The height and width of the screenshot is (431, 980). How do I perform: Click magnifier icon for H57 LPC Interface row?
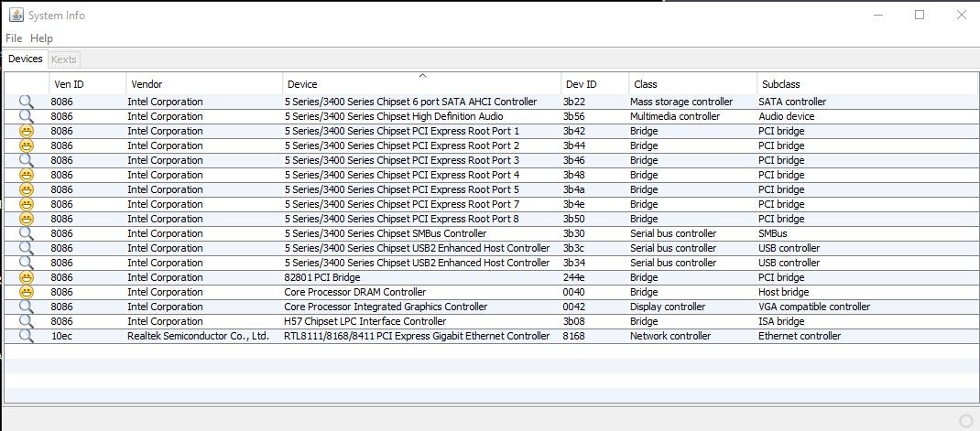(x=26, y=321)
